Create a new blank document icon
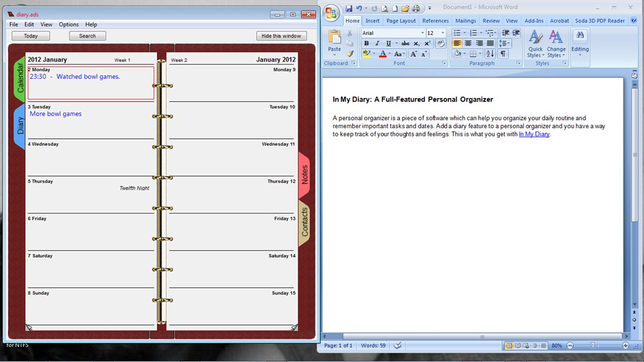The image size is (644, 362). 395,8
